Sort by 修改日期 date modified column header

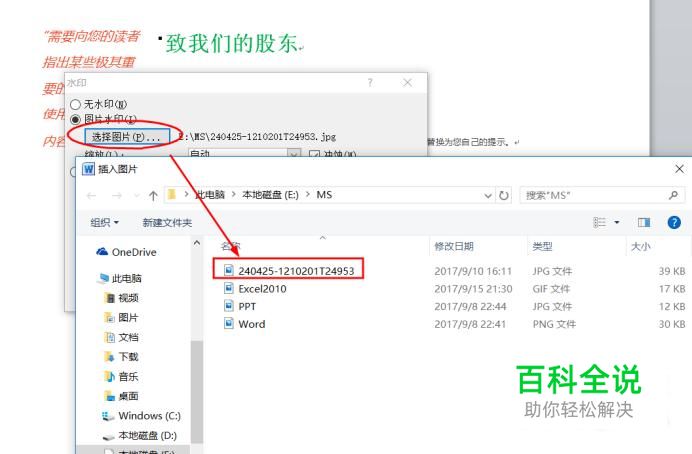454,246
